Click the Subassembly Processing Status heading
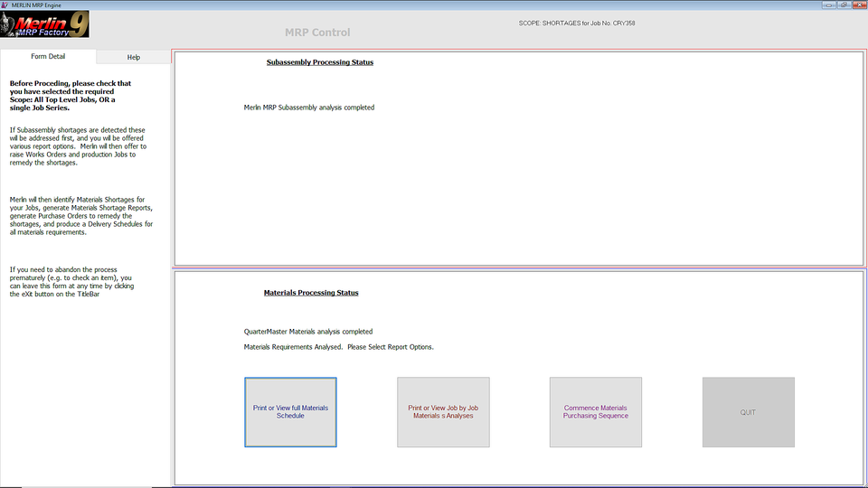Screen dimensions: 868x488 pos(319,62)
